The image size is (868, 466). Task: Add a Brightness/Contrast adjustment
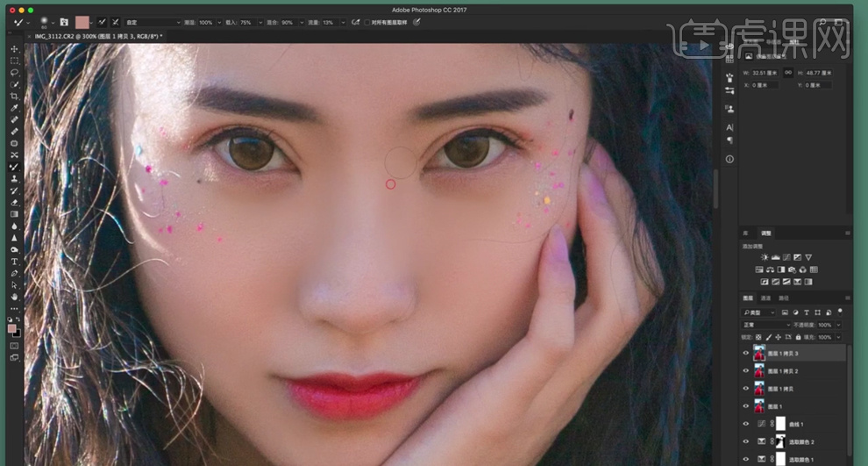pyautogui.click(x=765, y=258)
